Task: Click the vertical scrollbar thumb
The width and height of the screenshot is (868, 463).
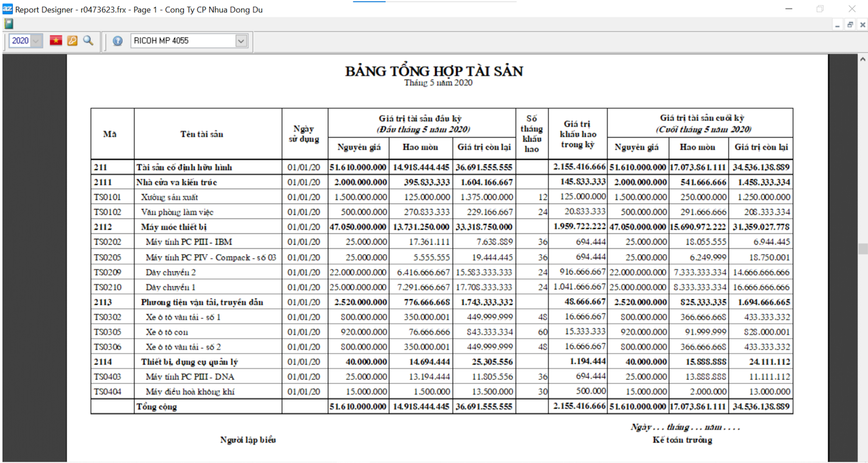Action: tap(862, 248)
